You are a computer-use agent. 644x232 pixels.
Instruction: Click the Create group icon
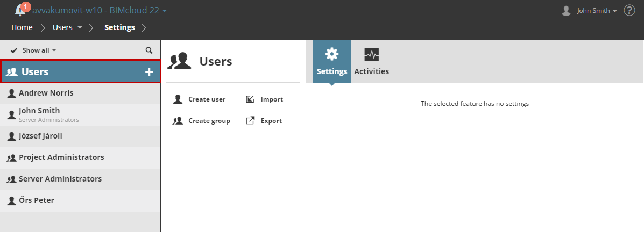[178, 121]
